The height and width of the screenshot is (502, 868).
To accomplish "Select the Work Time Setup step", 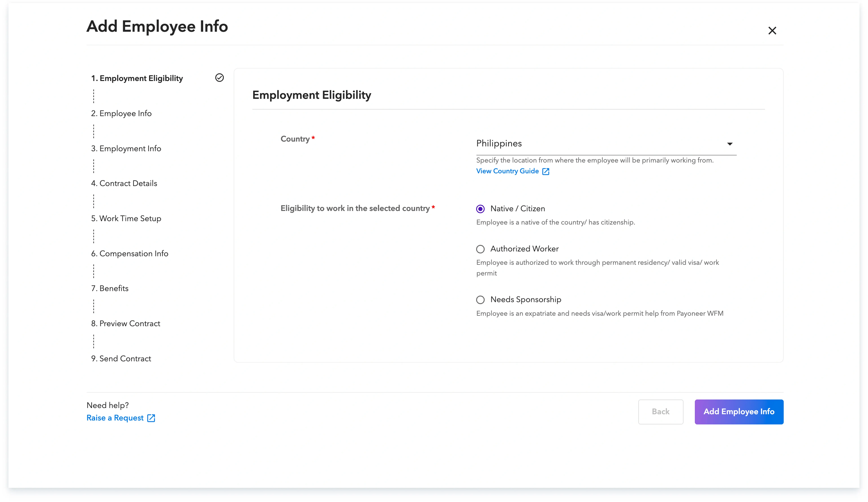I will point(126,218).
